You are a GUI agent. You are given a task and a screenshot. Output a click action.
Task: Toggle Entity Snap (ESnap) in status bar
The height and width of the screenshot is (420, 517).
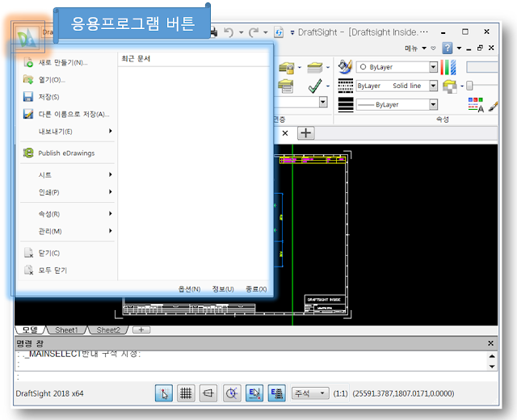click(x=254, y=393)
